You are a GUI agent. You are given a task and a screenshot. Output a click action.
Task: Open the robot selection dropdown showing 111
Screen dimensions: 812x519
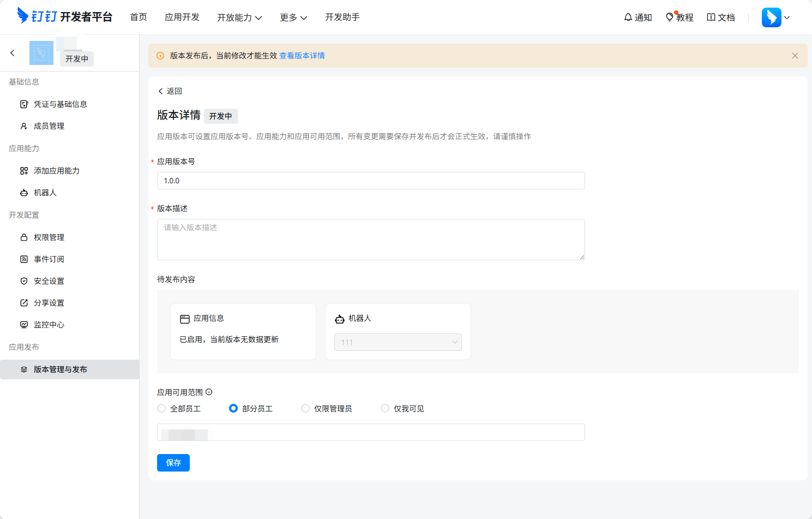398,342
